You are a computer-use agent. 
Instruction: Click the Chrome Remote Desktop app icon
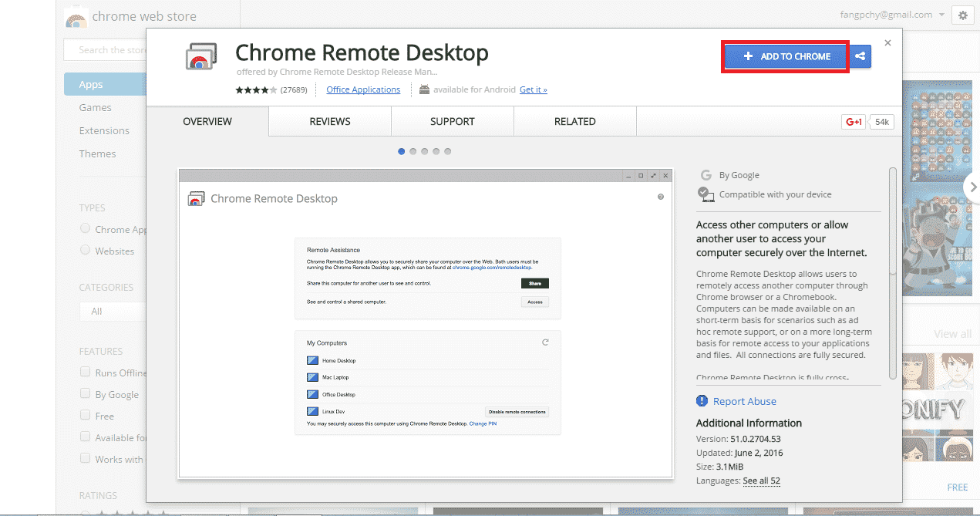(x=201, y=58)
